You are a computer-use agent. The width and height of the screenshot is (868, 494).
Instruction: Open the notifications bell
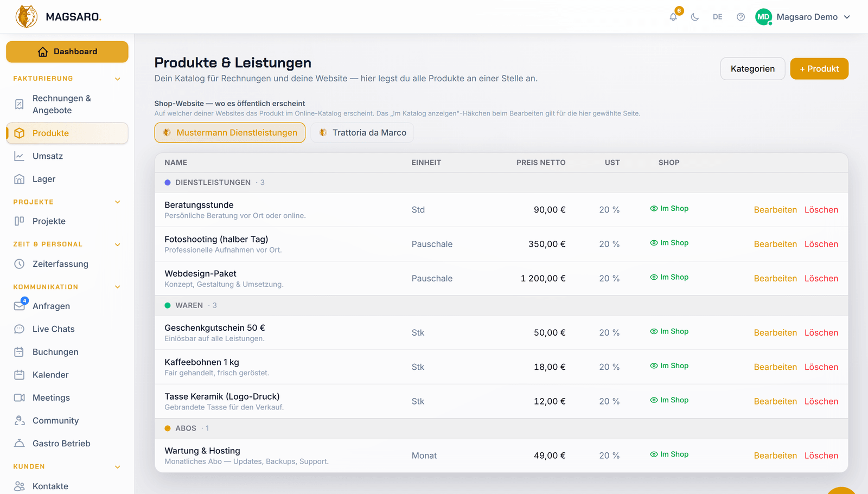tap(673, 17)
